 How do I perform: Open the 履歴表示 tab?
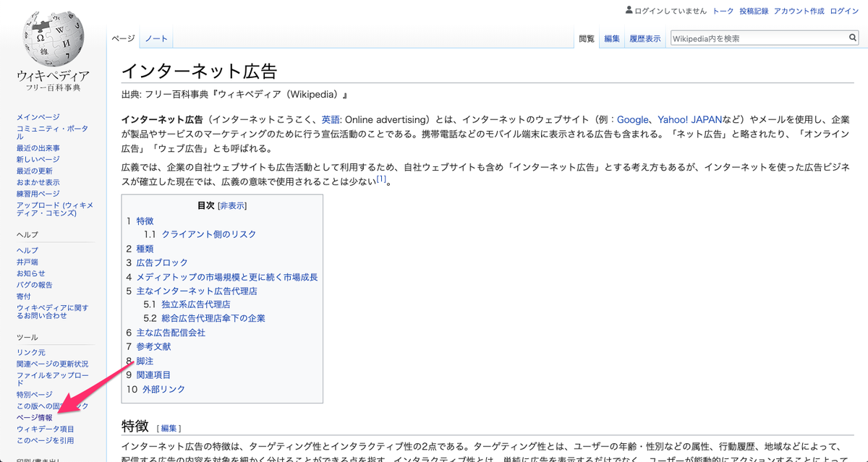(x=645, y=38)
